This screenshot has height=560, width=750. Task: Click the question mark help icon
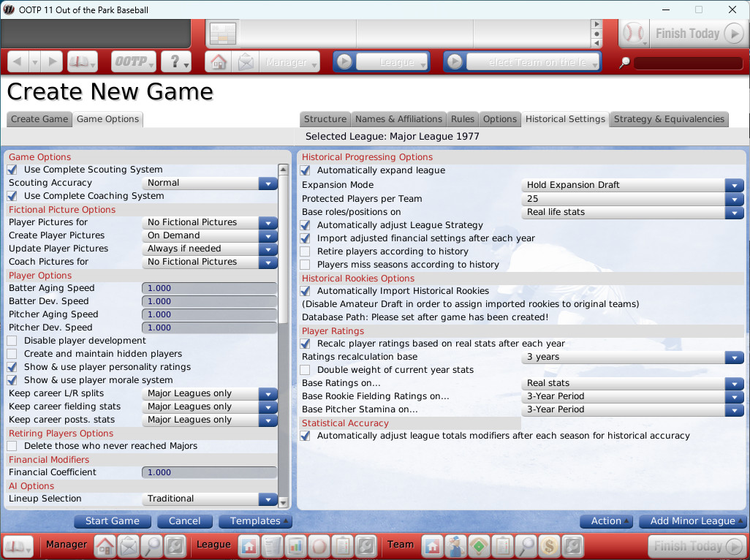coord(175,62)
